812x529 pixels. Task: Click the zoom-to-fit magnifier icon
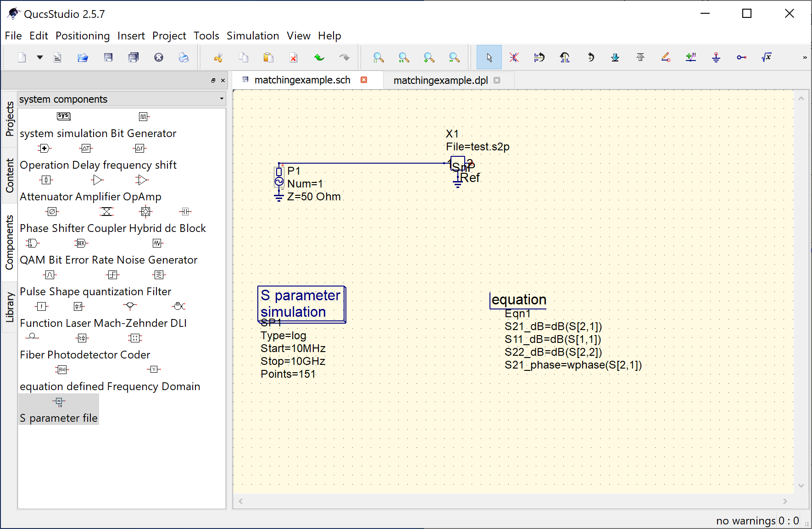pos(378,57)
